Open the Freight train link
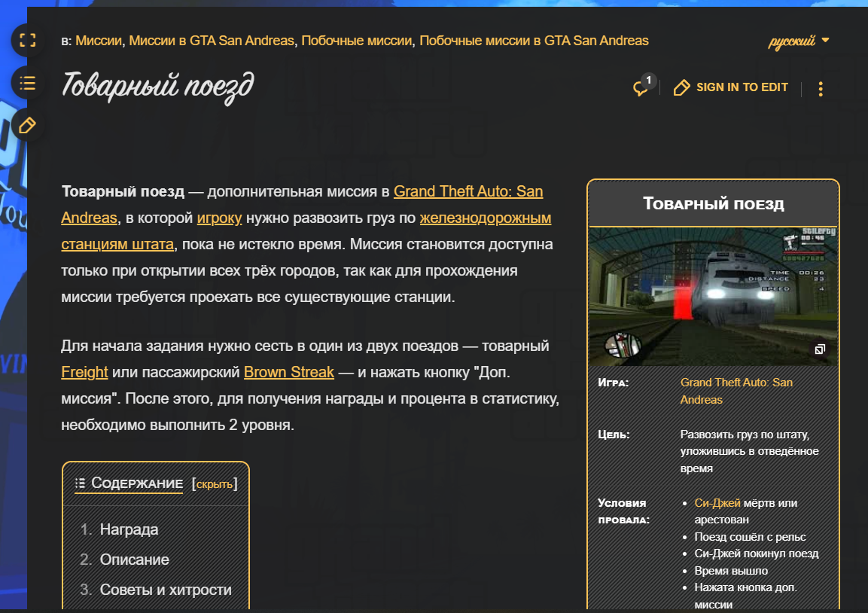The height and width of the screenshot is (613, 868). coord(84,372)
